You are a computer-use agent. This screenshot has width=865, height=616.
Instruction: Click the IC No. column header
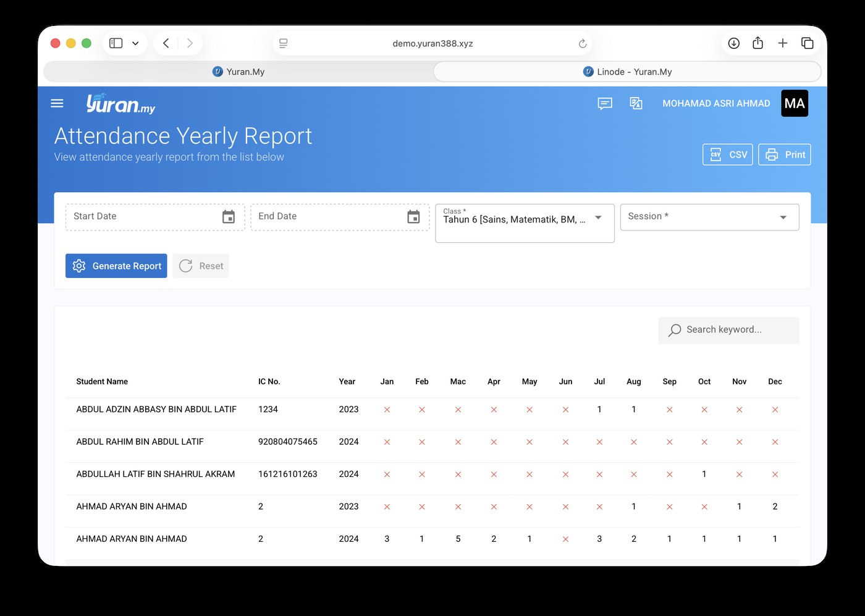[269, 381]
